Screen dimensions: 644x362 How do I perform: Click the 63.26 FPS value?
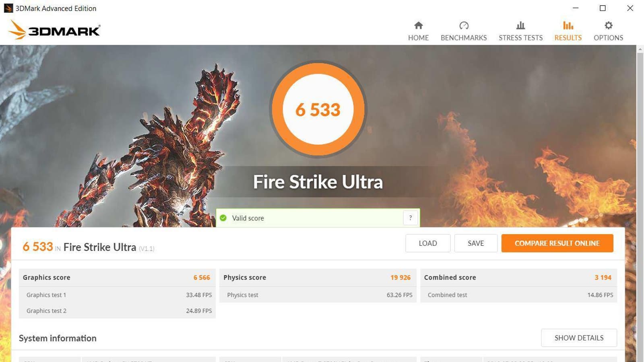400,295
